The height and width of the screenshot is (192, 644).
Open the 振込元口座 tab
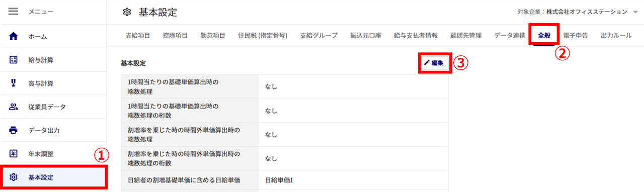click(366, 35)
